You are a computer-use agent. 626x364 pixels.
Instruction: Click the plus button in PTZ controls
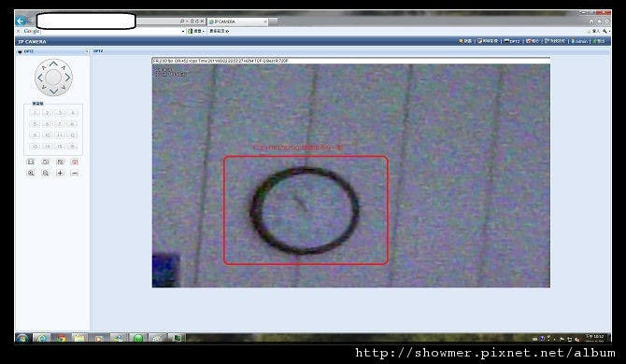(60, 173)
